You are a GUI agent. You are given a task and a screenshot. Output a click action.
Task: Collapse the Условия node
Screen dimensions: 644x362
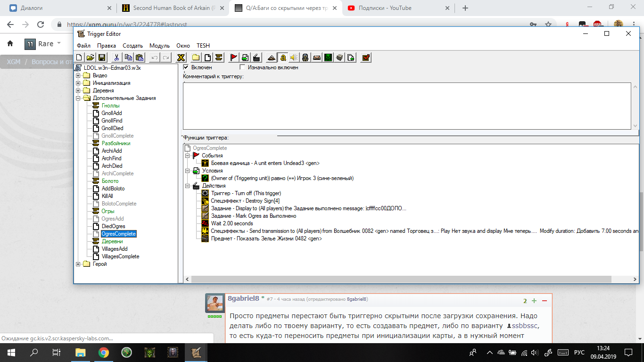[188, 171]
